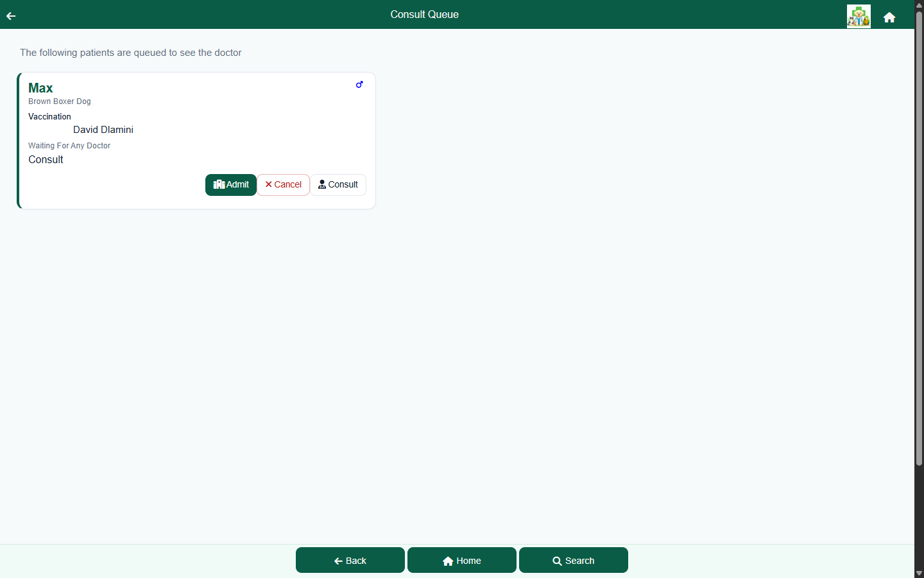Select patient name Max
This screenshot has width=924, height=578.
coord(40,88)
